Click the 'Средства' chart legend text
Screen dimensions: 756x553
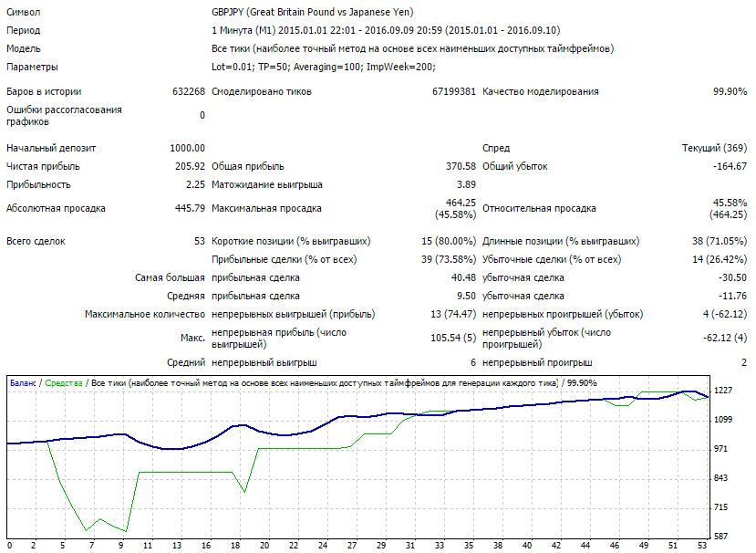[64, 383]
